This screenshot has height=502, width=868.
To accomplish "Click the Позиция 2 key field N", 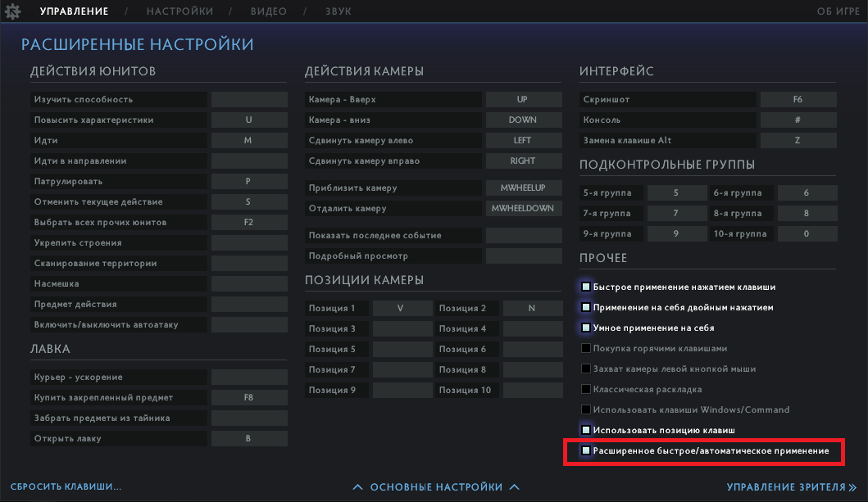I will tap(531, 309).
